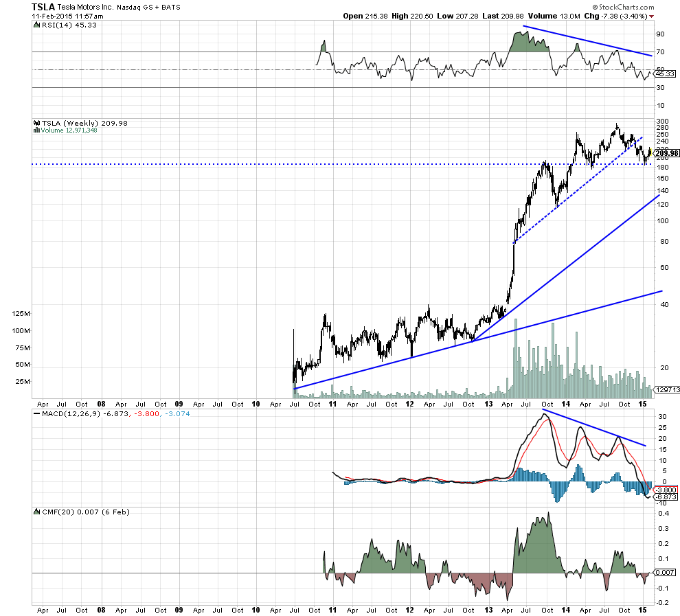Viewport: 680px width, 616px height.
Task: Click the StockCharts.com copyright text
Action: (624, 7)
